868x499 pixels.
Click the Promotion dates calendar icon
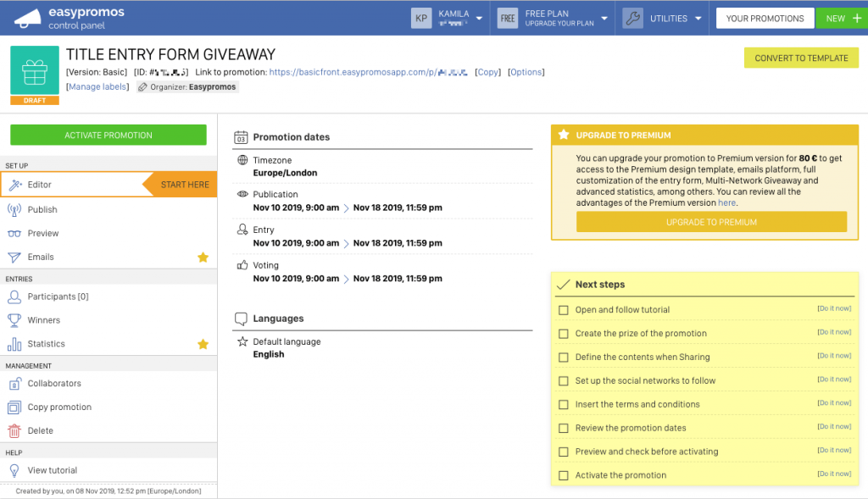coord(241,137)
